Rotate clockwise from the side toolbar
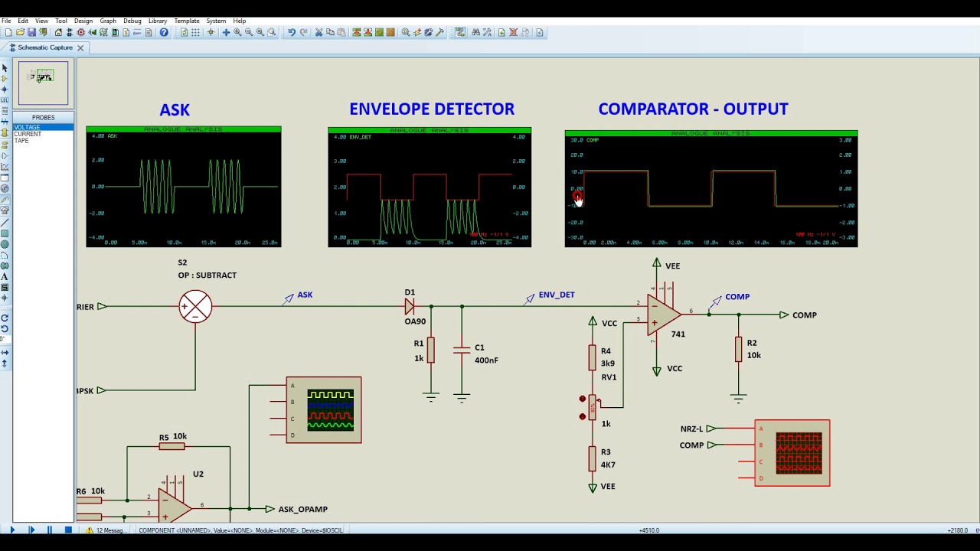This screenshot has width=980, height=551. click(5, 318)
